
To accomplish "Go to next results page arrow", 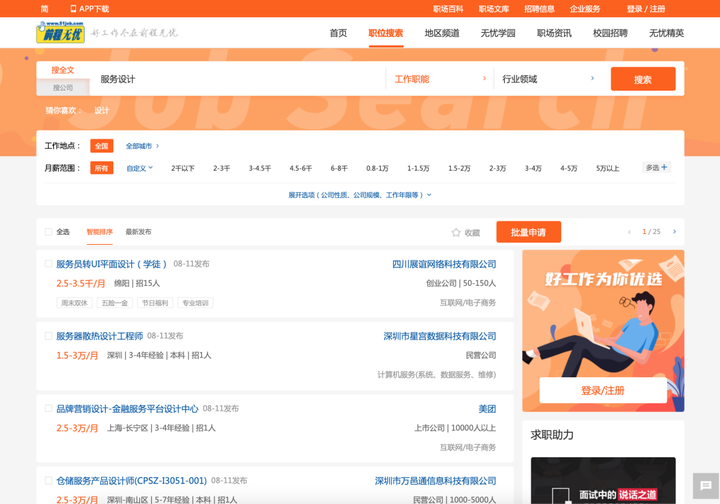I will click(674, 232).
